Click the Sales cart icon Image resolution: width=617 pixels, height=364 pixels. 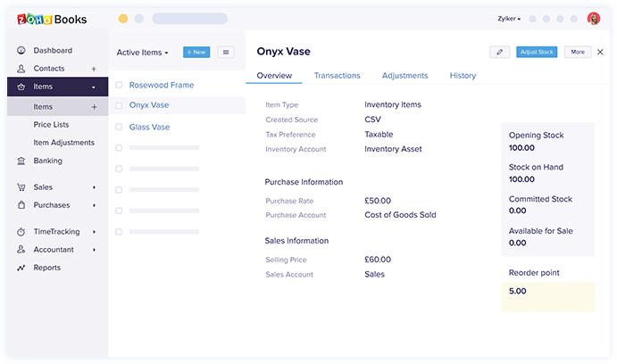point(21,187)
